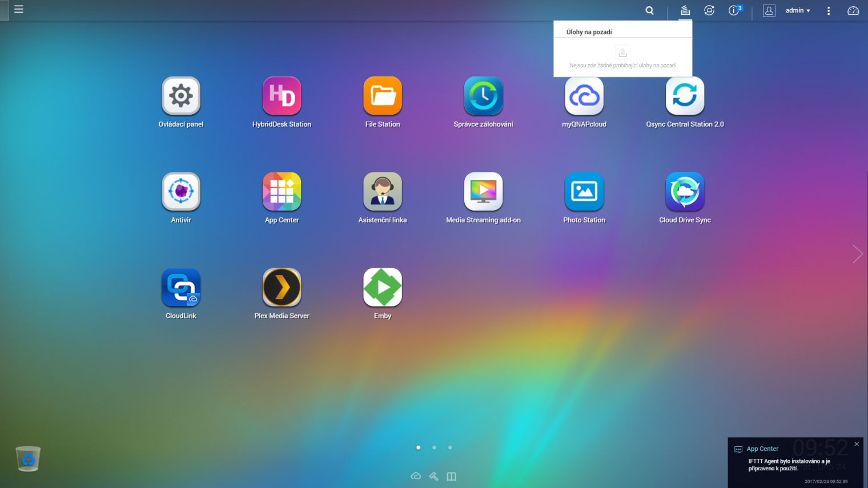Expand the admin user dropdown

(x=798, y=10)
